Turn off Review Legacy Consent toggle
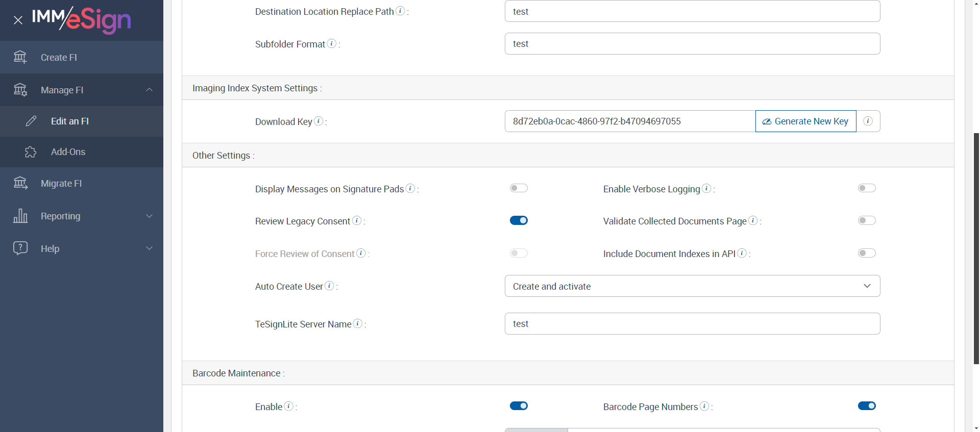 (519, 221)
